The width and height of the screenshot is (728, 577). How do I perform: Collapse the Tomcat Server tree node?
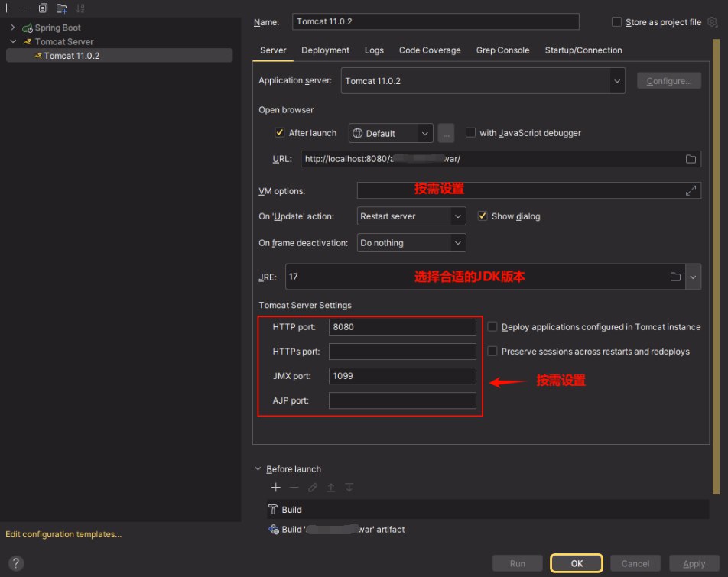(13, 42)
